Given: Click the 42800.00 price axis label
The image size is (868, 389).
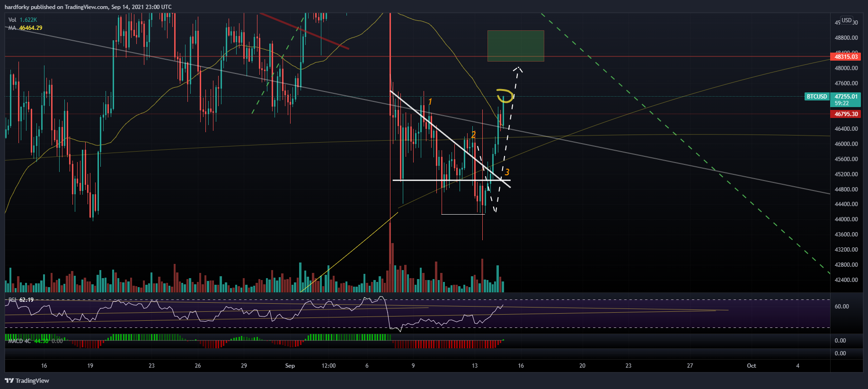Looking at the screenshot, I should coord(846,265).
